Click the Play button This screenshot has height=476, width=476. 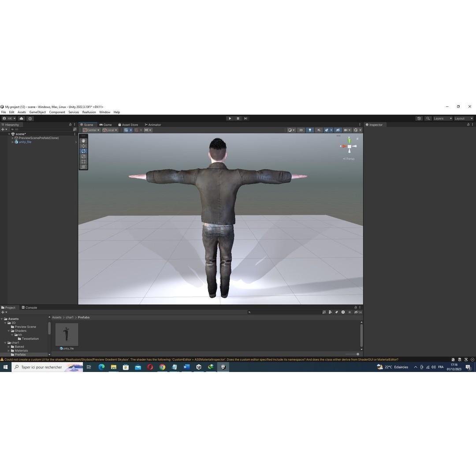230,119
